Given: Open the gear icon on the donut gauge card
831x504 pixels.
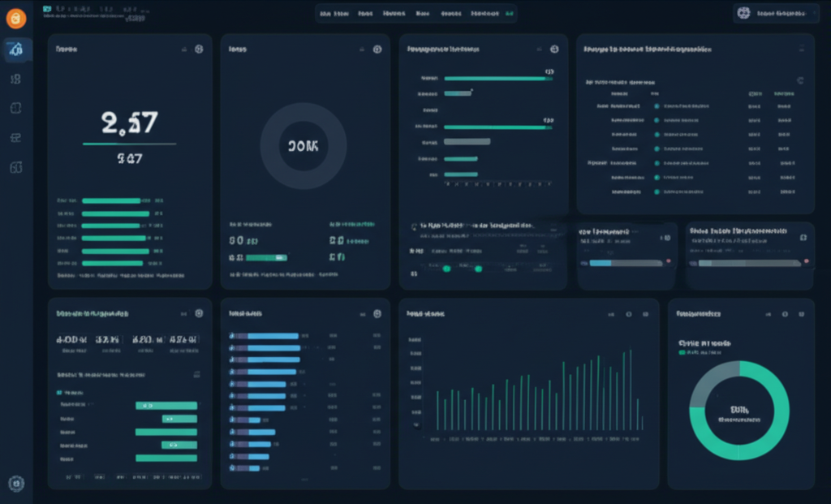Looking at the screenshot, I should click(x=377, y=49).
